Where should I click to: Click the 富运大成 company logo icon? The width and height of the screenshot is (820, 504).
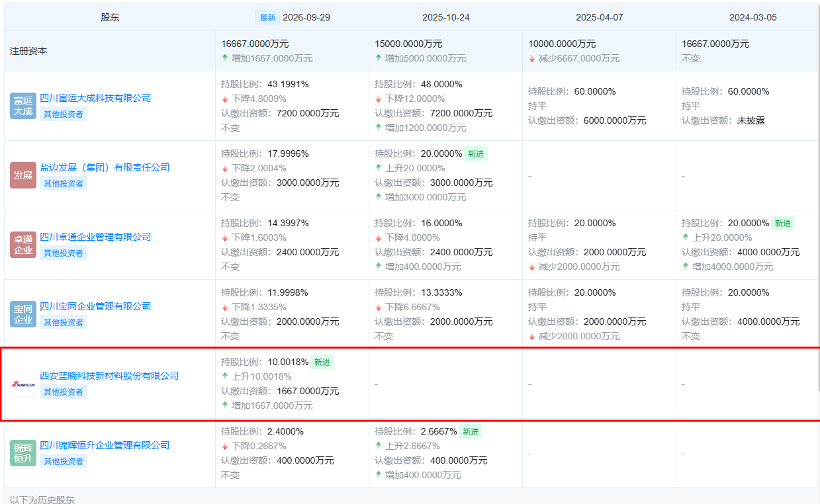(x=23, y=106)
